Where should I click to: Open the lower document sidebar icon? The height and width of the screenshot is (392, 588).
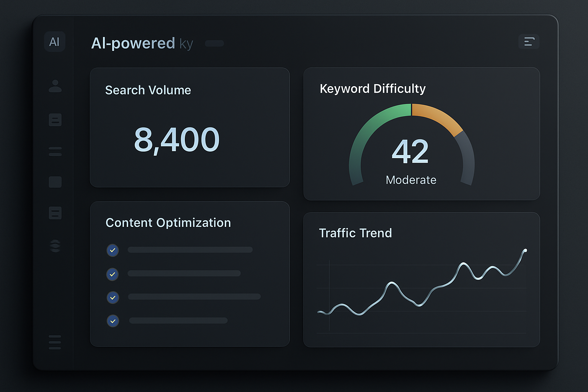click(55, 213)
